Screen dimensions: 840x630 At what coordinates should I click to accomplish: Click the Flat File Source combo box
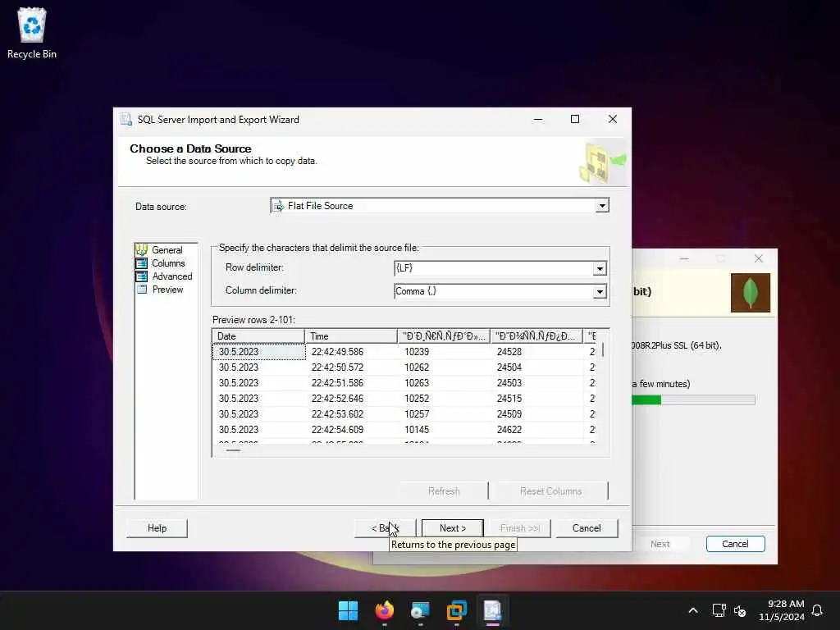(440, 206)
